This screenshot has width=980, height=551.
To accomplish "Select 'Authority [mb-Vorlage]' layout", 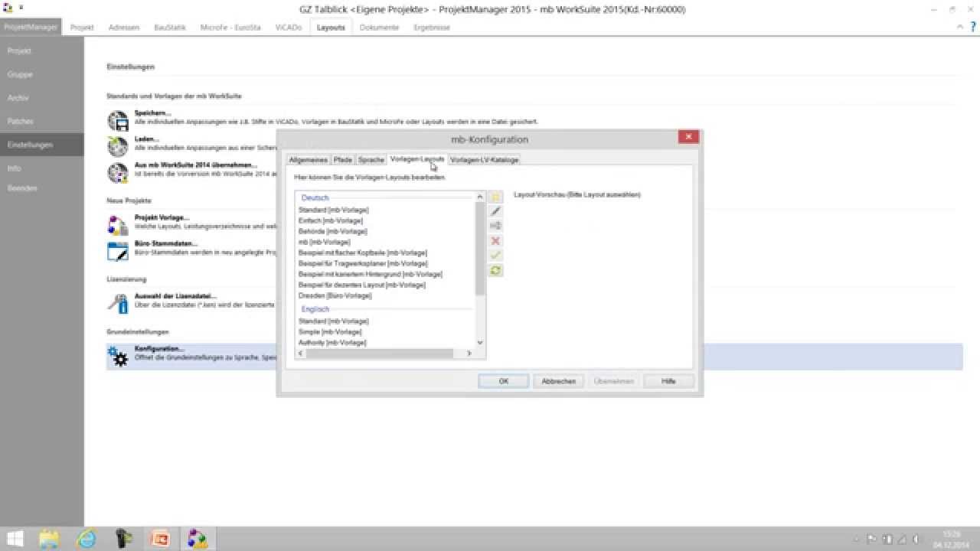I will click(x=333, y=343).
